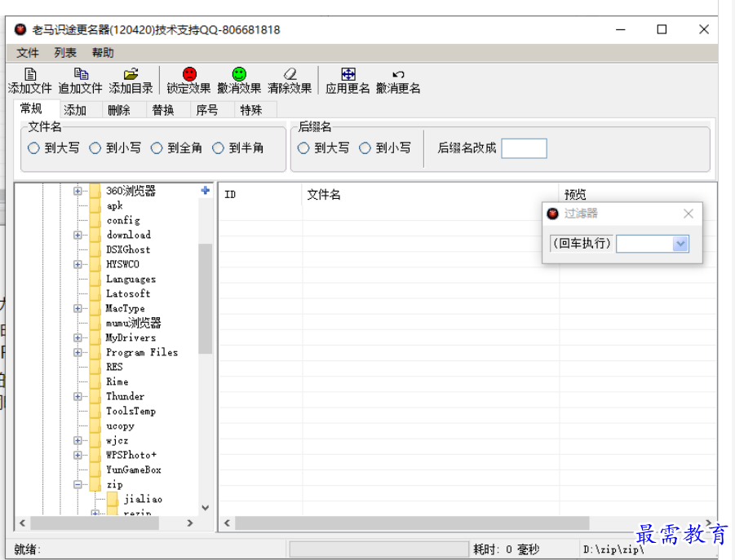
Task: Select filename 到大写 radio button
Action: coord(33,148)
